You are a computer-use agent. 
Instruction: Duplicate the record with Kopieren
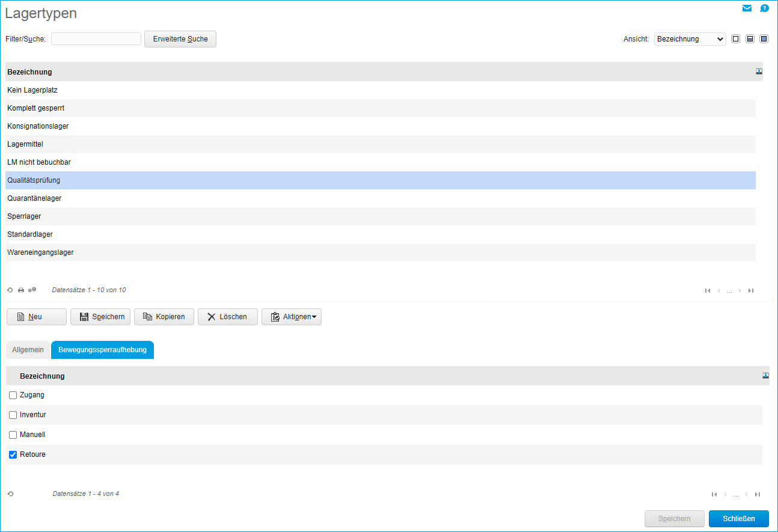[164, 317]
